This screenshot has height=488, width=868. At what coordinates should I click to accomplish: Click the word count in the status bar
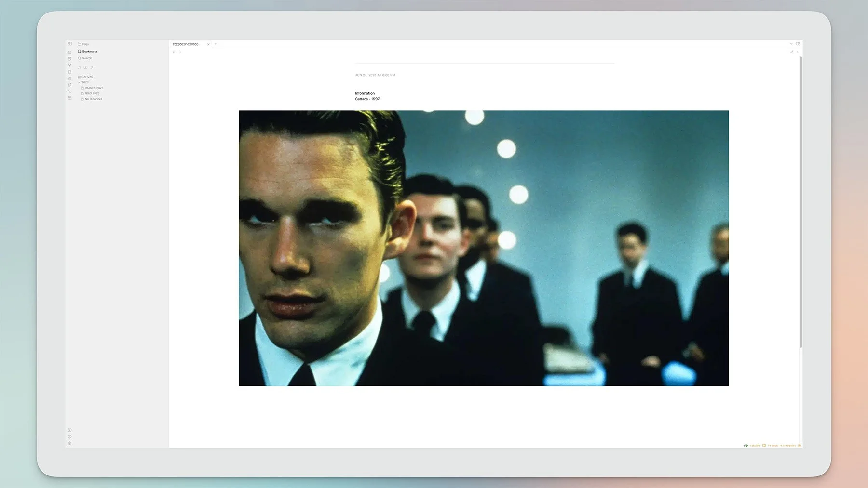pyautogui.click(x=773, y=446)
